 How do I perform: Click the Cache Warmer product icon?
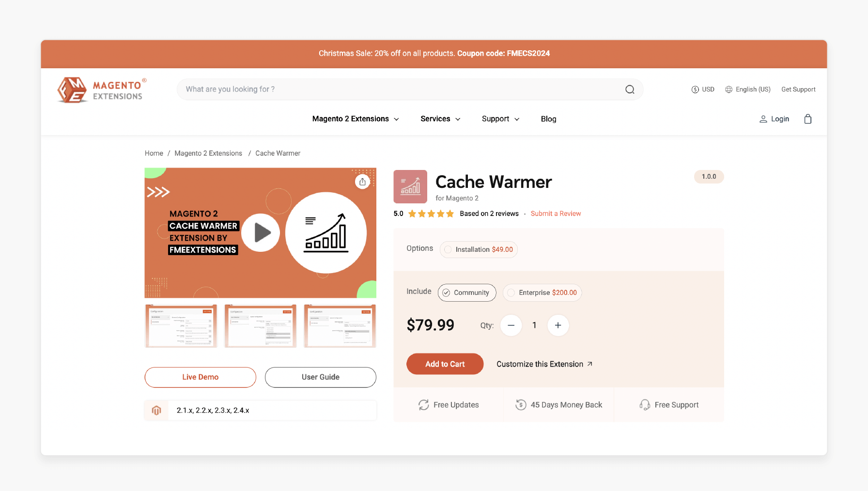click(x=410, y=186)
